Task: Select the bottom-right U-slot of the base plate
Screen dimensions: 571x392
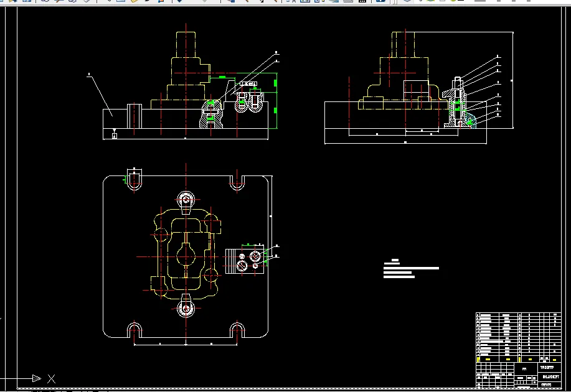Action: click(x=237, y=330)
